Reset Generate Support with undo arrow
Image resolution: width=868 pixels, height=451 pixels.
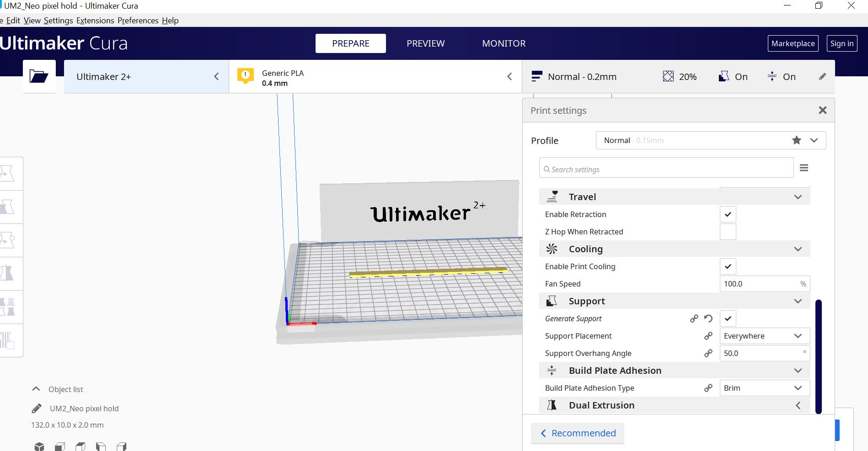pyautogui.click(x=708, y=318)
